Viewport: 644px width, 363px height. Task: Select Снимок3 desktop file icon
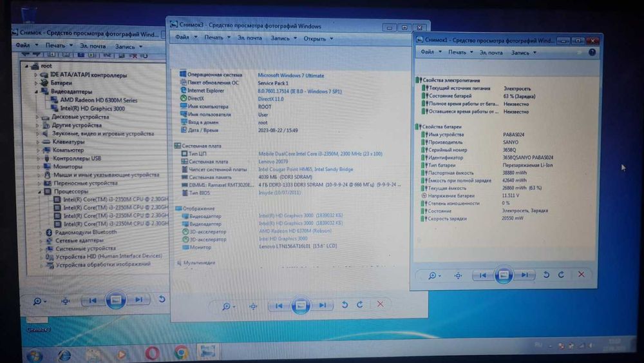coord(38,324)
